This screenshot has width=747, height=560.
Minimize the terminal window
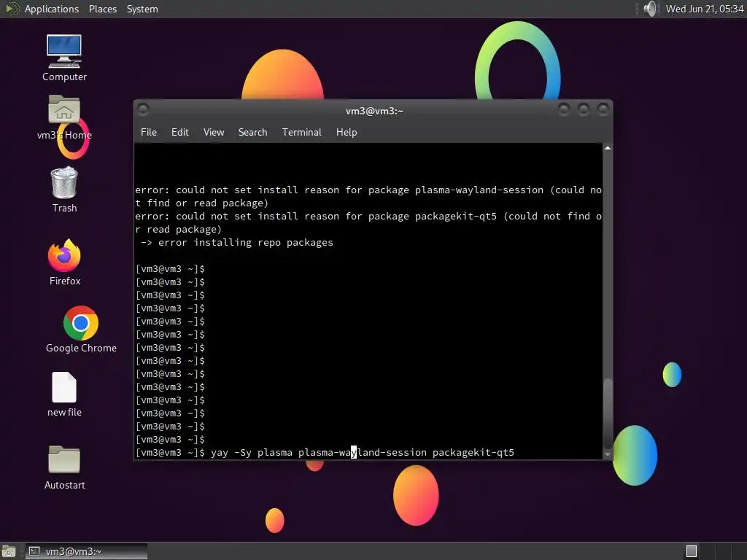pyautogui.click(x=564, y=109)
